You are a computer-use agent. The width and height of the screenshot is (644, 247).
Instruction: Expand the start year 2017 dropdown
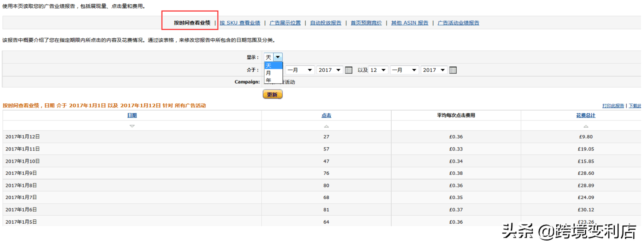point(330,70)
